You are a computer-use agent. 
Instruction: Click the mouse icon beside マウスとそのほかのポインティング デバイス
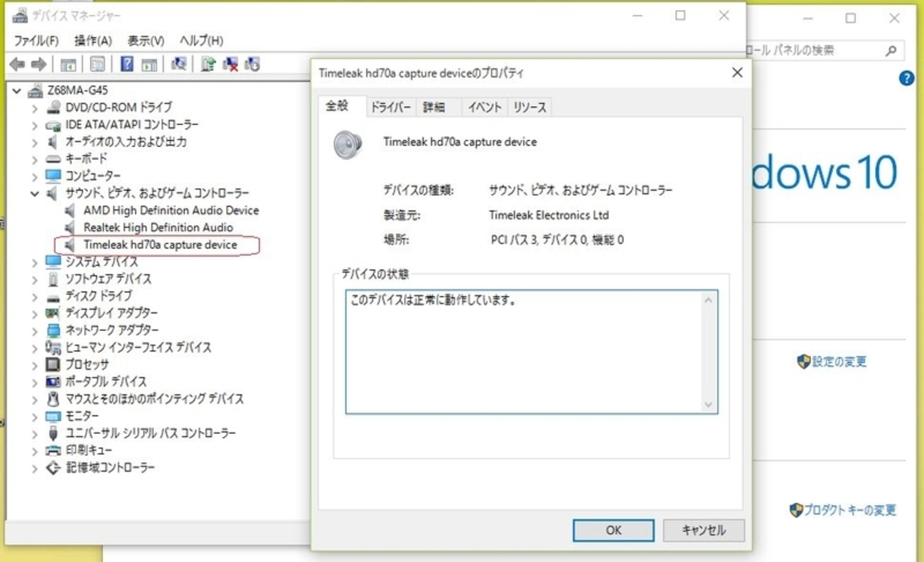coord(53,398)
